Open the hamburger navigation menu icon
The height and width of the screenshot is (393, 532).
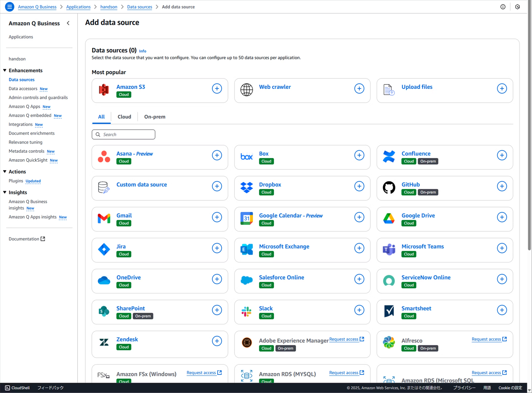[9, 7]
